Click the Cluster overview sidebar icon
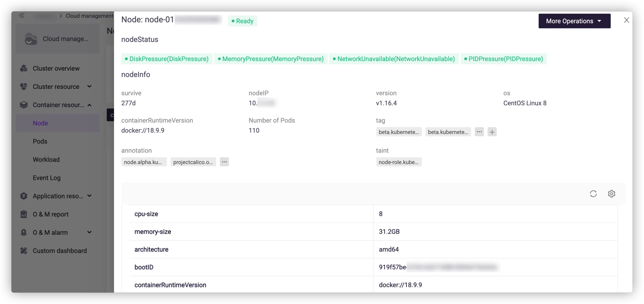Viewport: 644px width, 304px height. click(24, 68)
